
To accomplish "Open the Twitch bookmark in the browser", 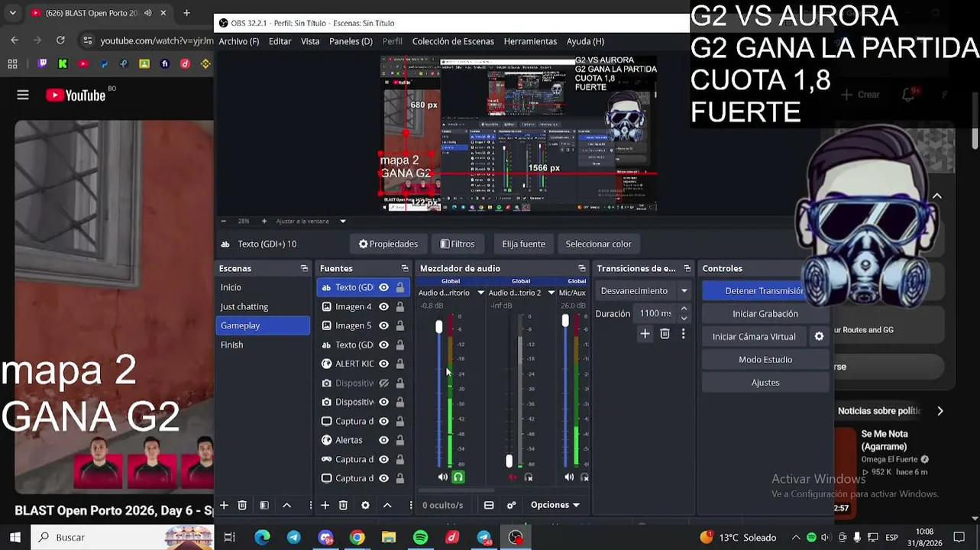I will (x=42, y=64).
